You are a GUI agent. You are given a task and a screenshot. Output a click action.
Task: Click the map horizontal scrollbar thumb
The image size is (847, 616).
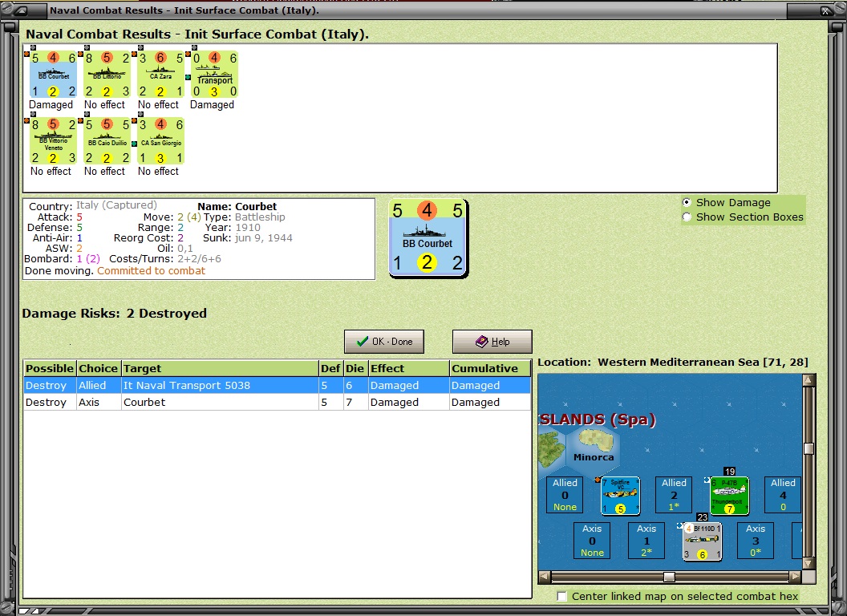point(669,577)
